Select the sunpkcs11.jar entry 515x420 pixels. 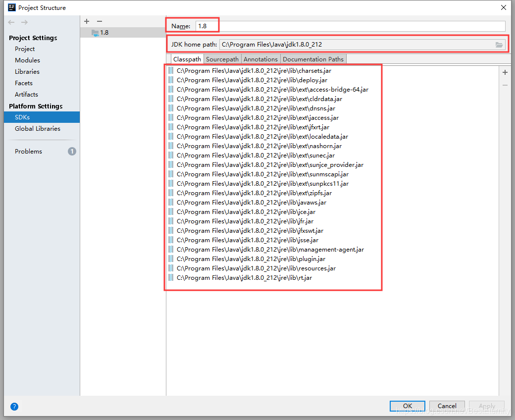pyautogui.click(x=263, y=184)
